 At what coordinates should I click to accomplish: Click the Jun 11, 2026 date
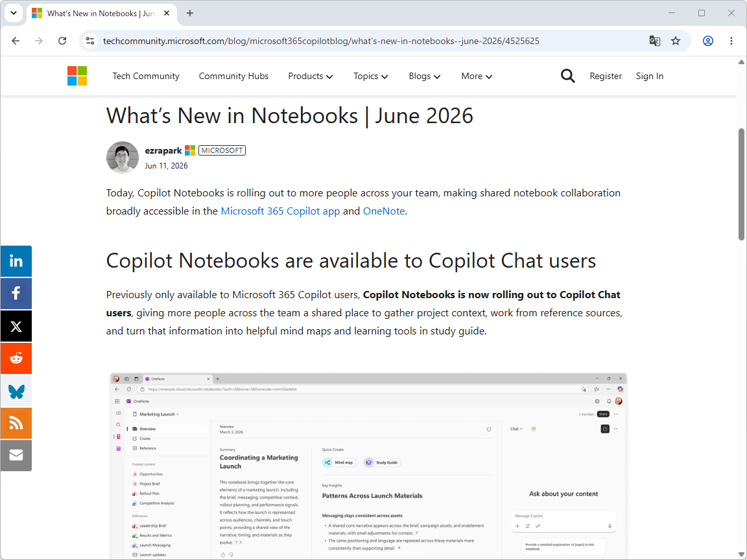coord(166,166)
